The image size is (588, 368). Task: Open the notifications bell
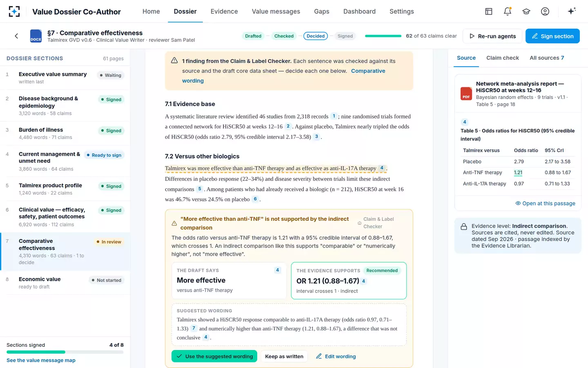508,11
